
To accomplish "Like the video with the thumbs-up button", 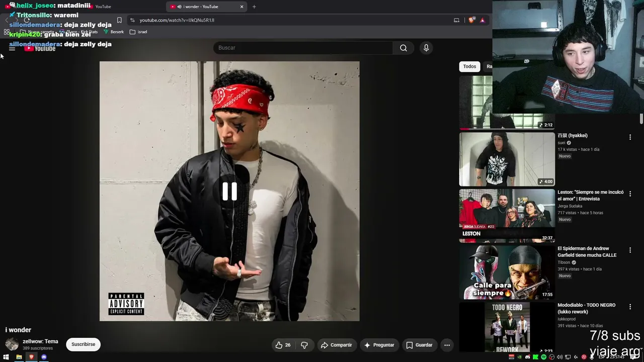I will tap(283, 345).
